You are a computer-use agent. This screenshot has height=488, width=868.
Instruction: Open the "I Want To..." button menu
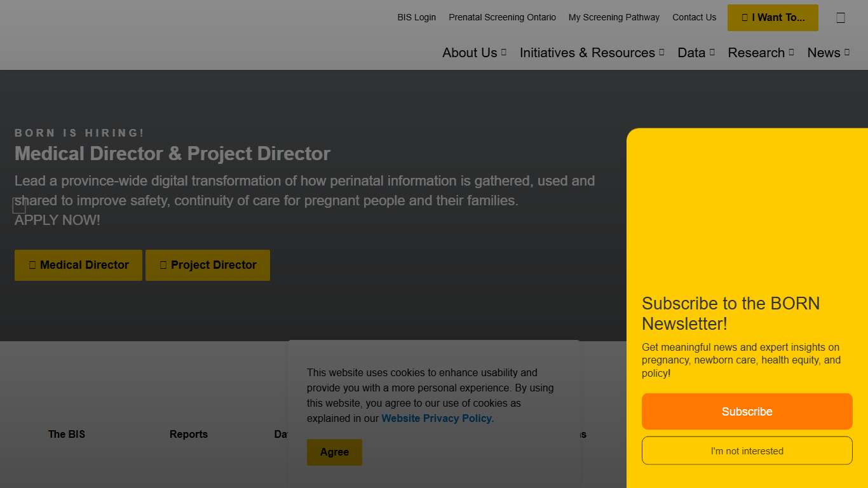click(773, 18)
